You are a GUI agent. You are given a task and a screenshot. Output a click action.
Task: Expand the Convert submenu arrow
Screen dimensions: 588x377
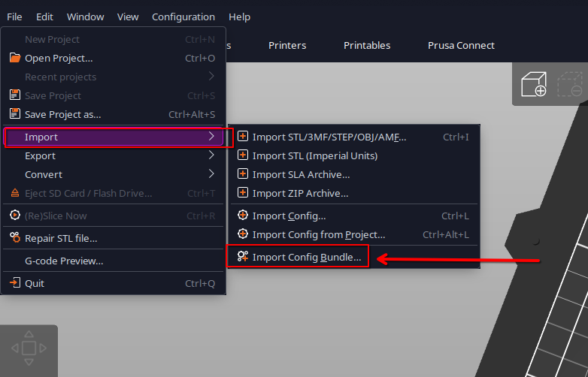[212, 174]
